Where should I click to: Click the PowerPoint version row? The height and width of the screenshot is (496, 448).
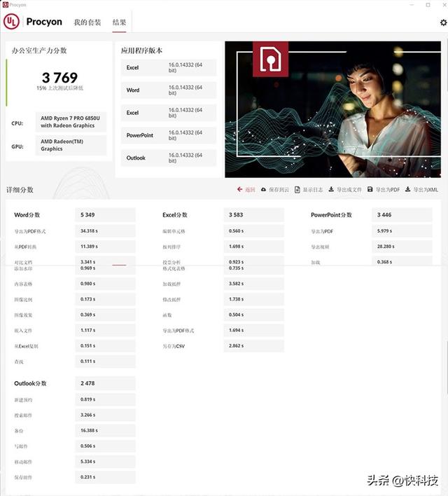[x=169, y=135]
